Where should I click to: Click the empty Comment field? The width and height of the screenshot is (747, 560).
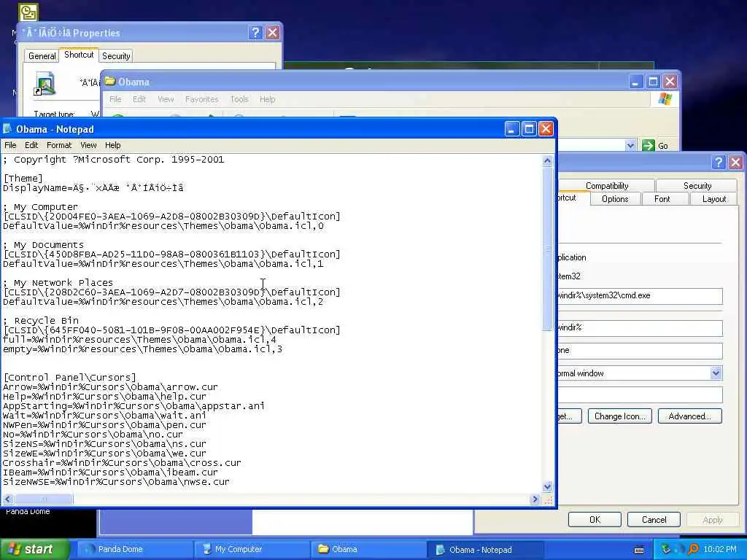coord(640,394)
